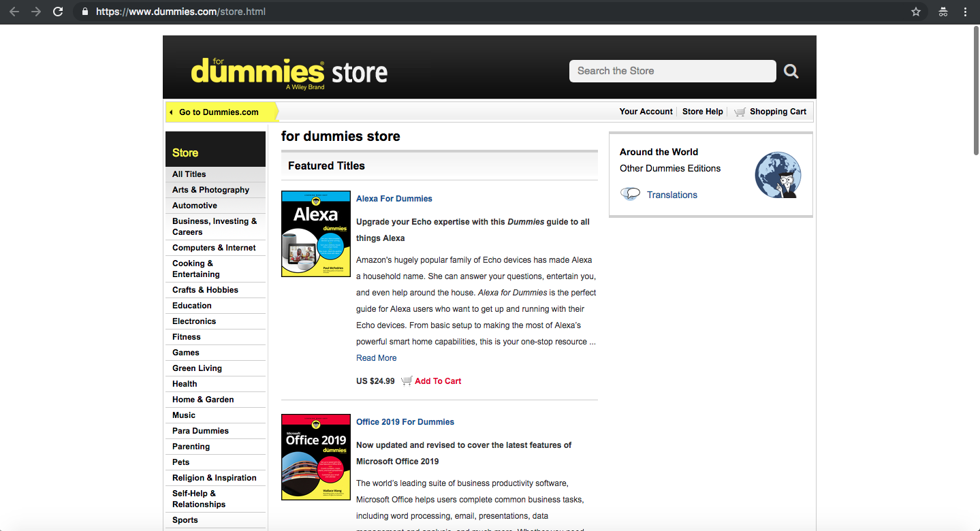This screenshot has width=980, height=531.
Task: Select Parenting category
Action: pos(215,447)
